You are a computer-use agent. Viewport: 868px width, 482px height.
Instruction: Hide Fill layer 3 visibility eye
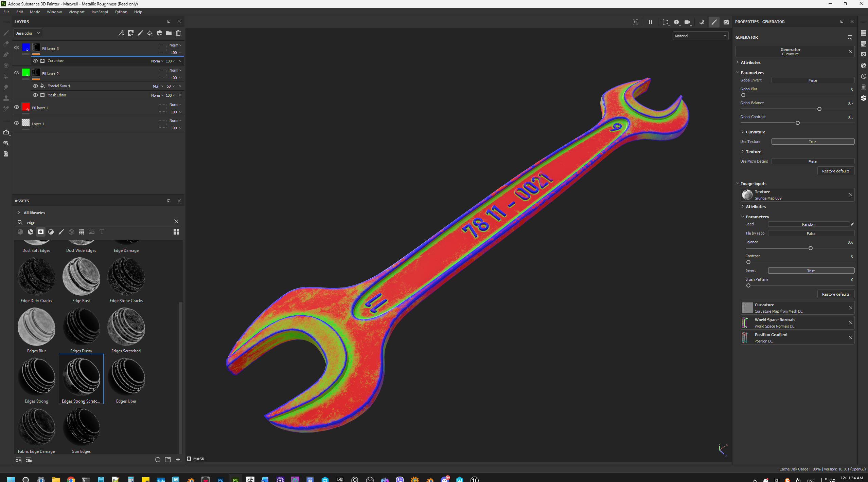[x=17, y=48]
